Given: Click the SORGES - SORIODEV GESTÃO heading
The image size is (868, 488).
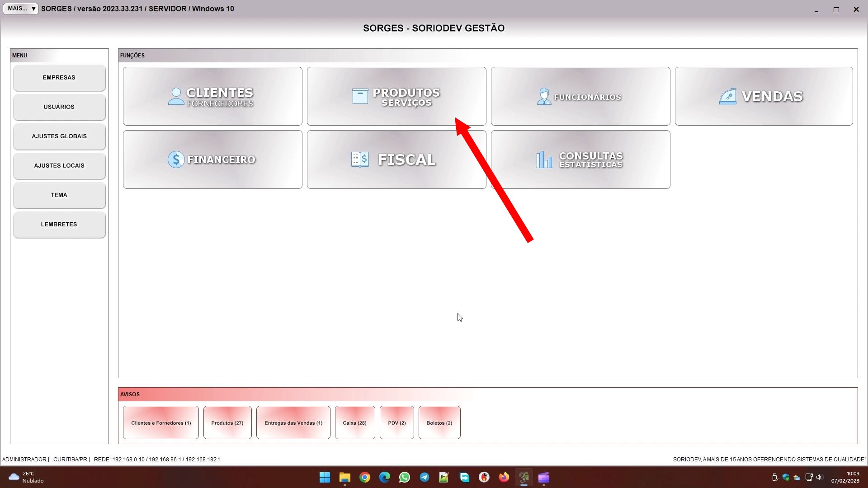Looking at the screenshot, I should coord(434,28).
